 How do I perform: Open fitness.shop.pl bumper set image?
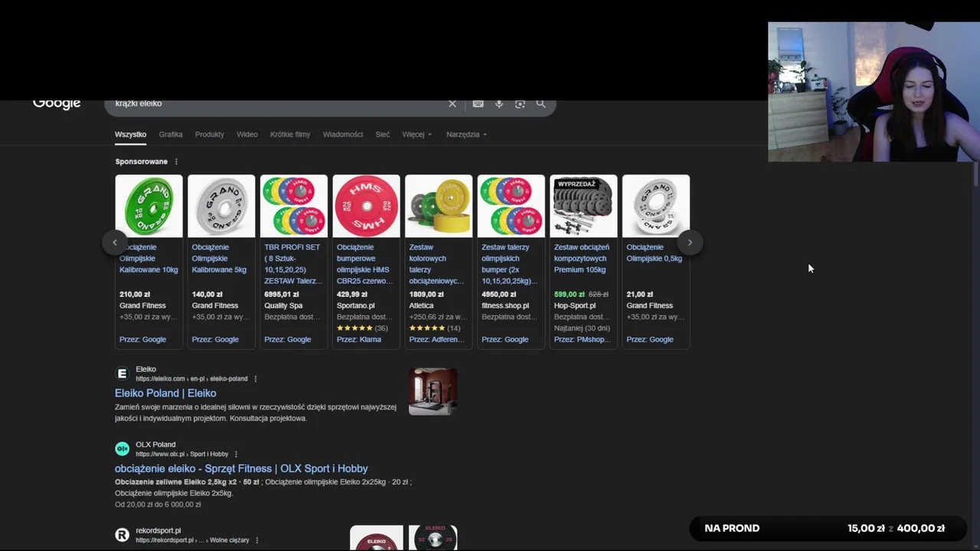511,206
